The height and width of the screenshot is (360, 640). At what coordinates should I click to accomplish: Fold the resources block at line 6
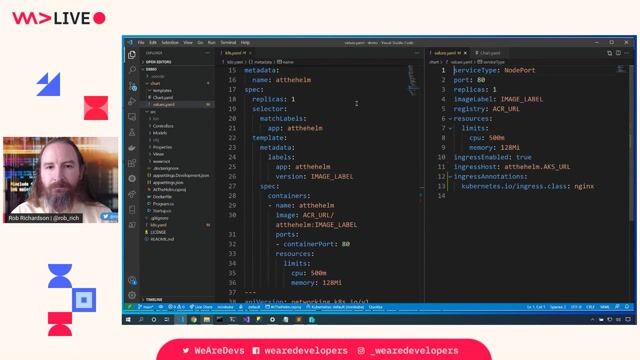pos(450,119)
